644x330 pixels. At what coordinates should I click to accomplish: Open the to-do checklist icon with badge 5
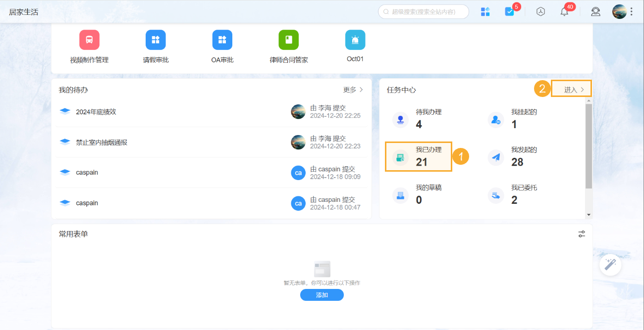(509, 12)
